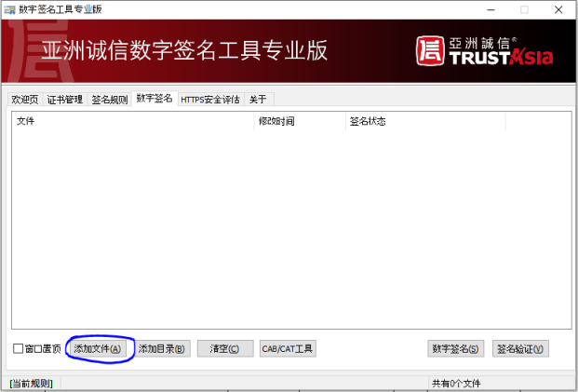Sort by the 修改时间 column header
This screenshot has height=392, width=578.
coord(300,121)
